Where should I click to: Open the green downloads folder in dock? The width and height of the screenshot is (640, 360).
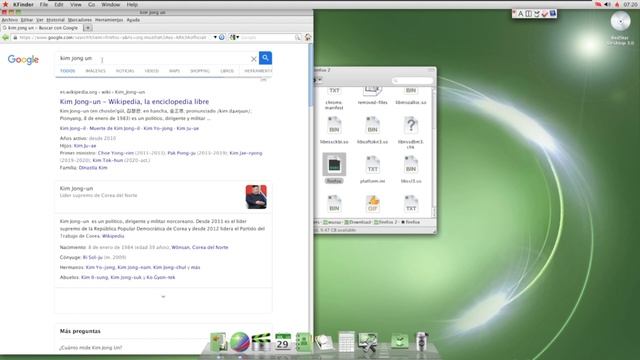[400, 341]
